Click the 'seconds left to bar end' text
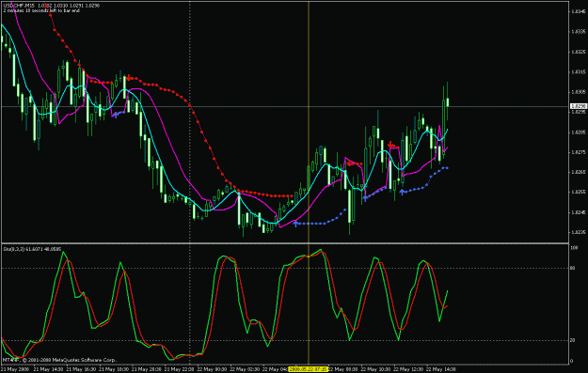This screenshot has height=373, width=588. [x=56, y=11]
